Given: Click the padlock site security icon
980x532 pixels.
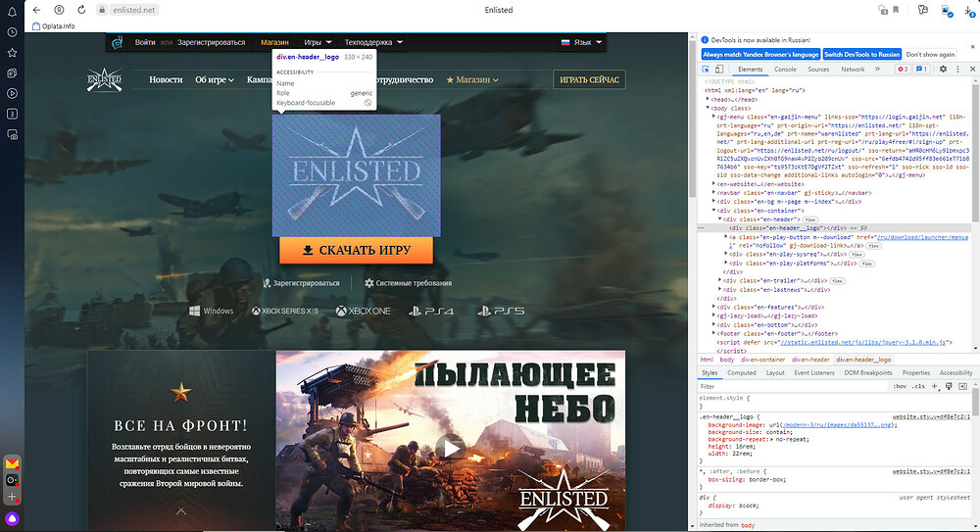Looking at the screenshot, I should [101, 10].
